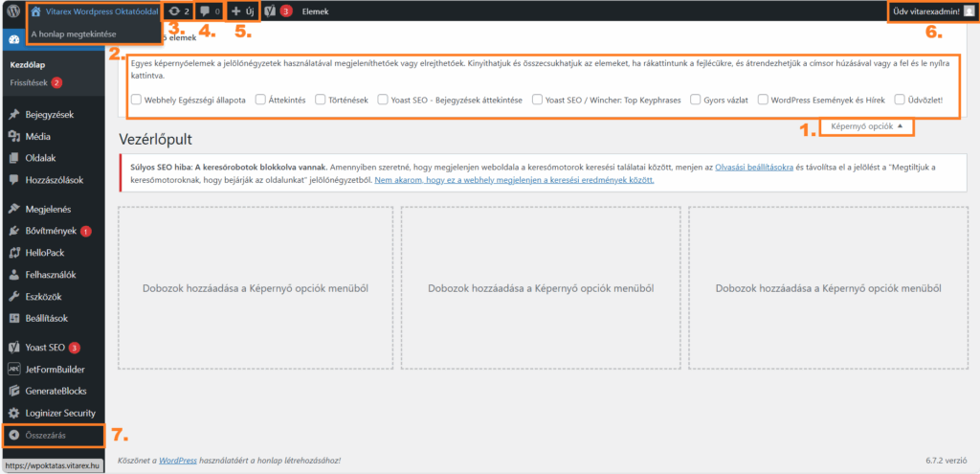The height and width of the screenshot is (474, 980).
Task: Click the WordPress logo icon
Action: (x=12, y=11)
